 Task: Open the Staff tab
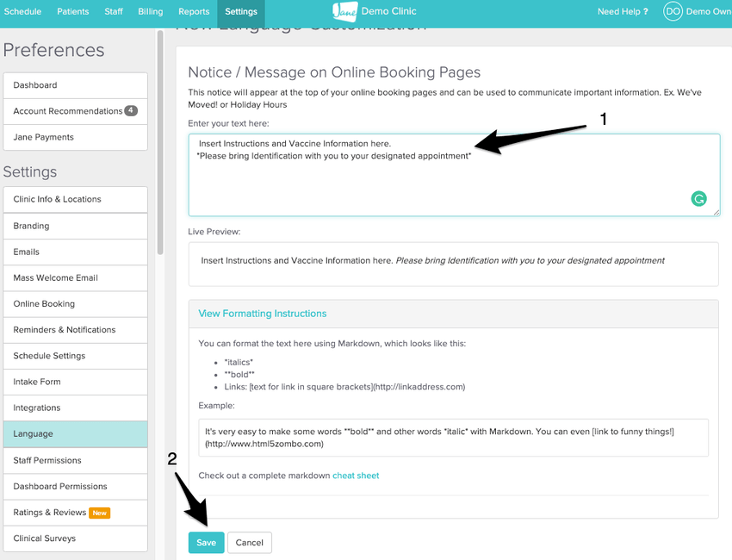coord(114,11)
